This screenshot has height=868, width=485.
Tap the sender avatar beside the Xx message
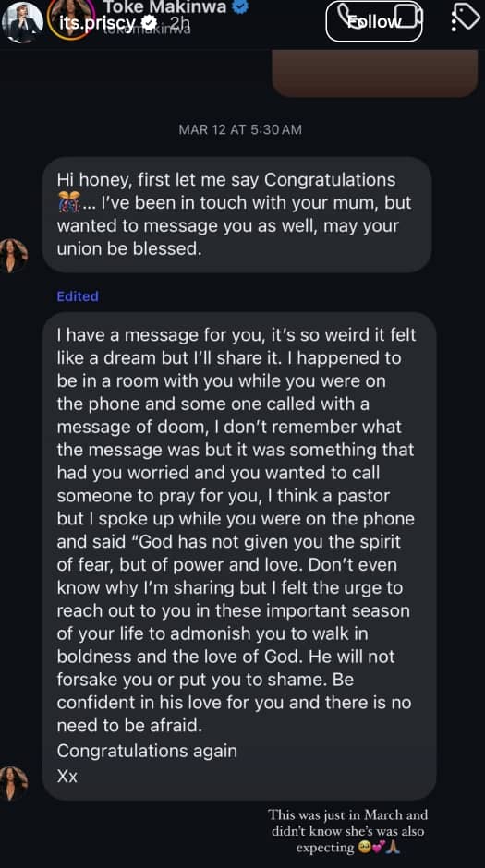pyautogui.click(x=13, y=783)
